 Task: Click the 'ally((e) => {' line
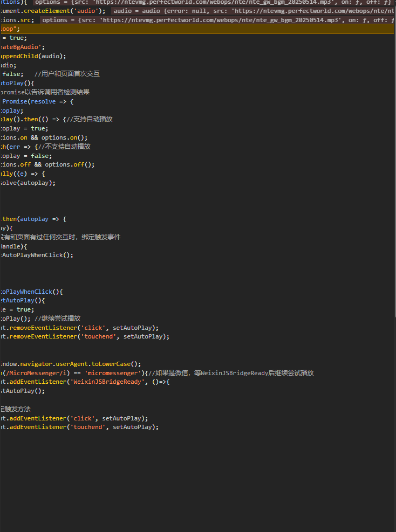23,174
